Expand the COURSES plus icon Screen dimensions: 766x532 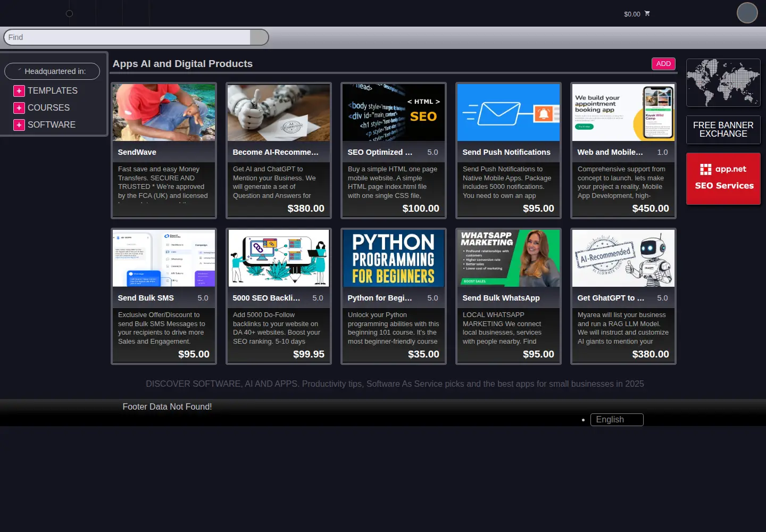19,108
